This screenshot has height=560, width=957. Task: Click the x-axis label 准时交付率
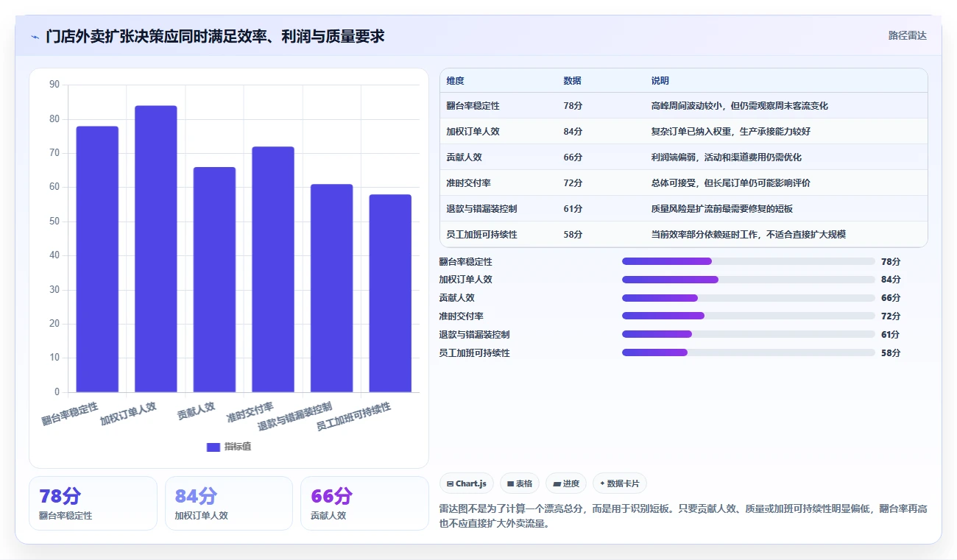250,413
